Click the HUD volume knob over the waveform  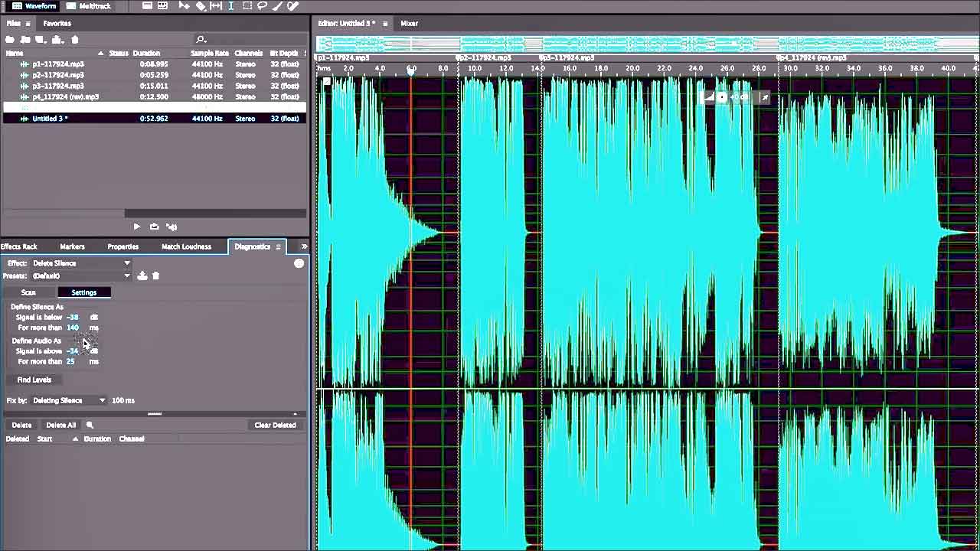click(x=722, y=97)
